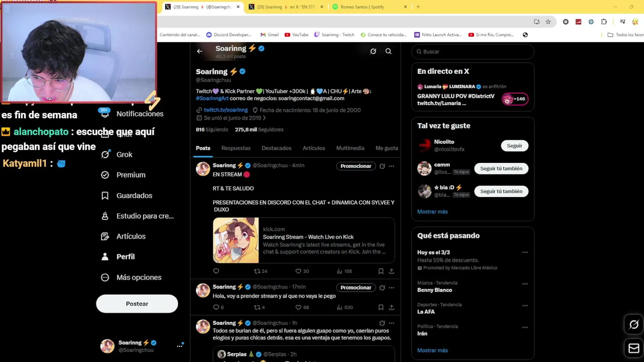
Task: Join Lunaria live broadcast with +146 listeners
Action: point(515,99)
